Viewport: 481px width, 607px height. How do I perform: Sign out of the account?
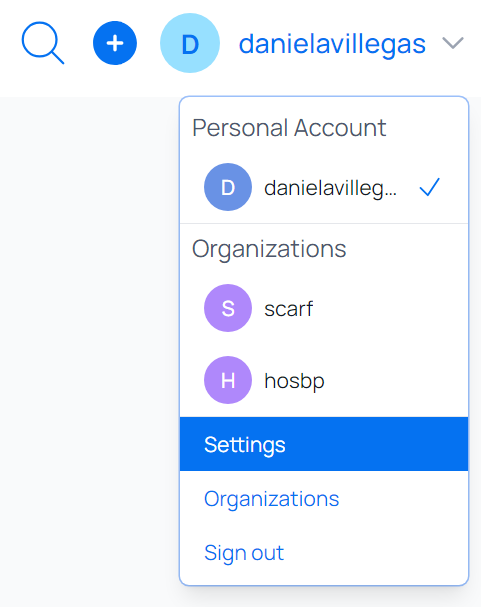pyautogui.click(x=244, y=553)
